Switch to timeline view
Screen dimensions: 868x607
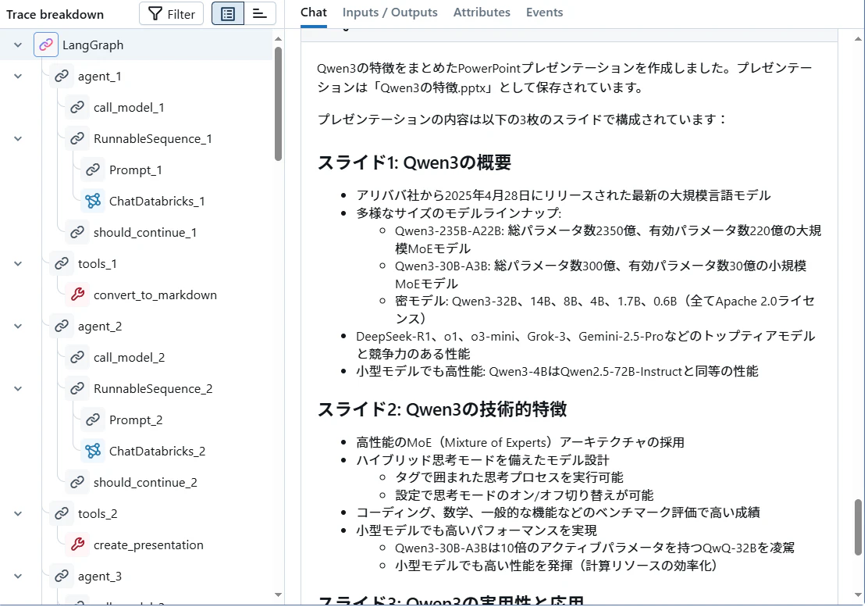click(260, 14)
